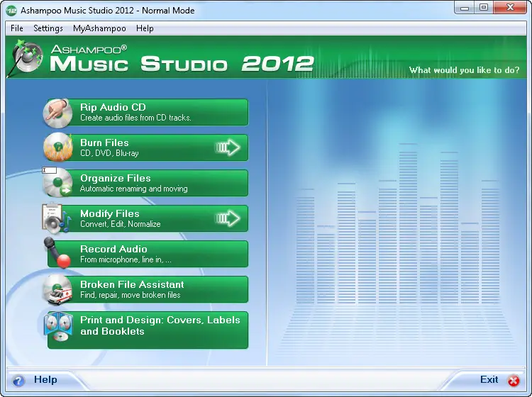The height and width of the screenshot is (397, 532).
Task: Start Record Audio from microphone
Action: tap(148, 254)
